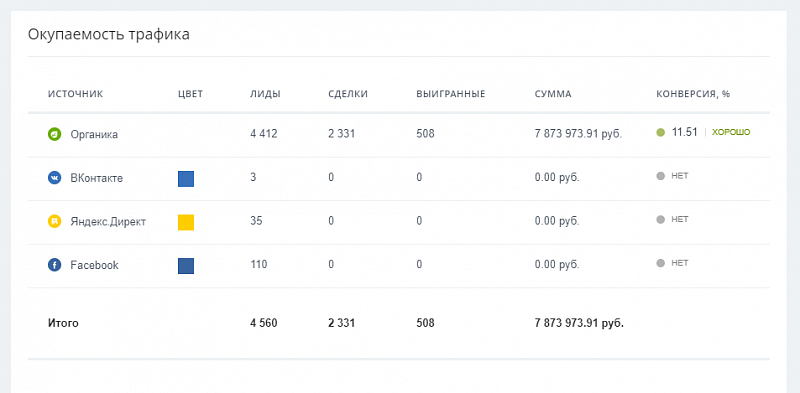Sort by the СДЕЛКИ column header
This screenshot has width=800, height=393.
pyautogui.click(x=348, y=94)
